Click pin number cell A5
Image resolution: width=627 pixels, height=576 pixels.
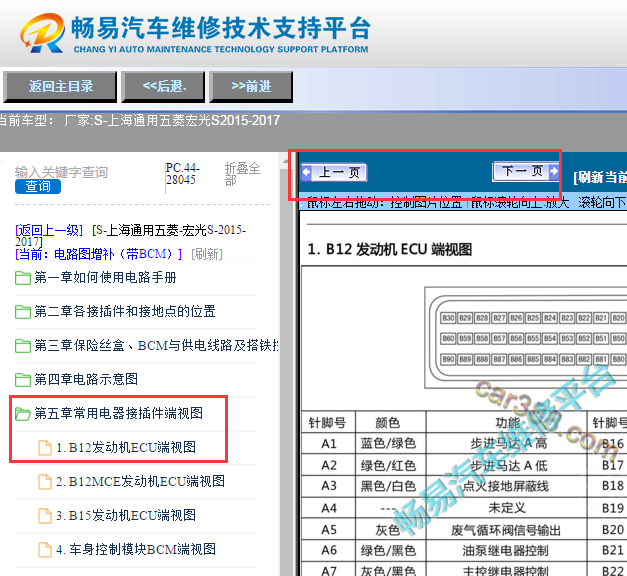click(328, 530)
